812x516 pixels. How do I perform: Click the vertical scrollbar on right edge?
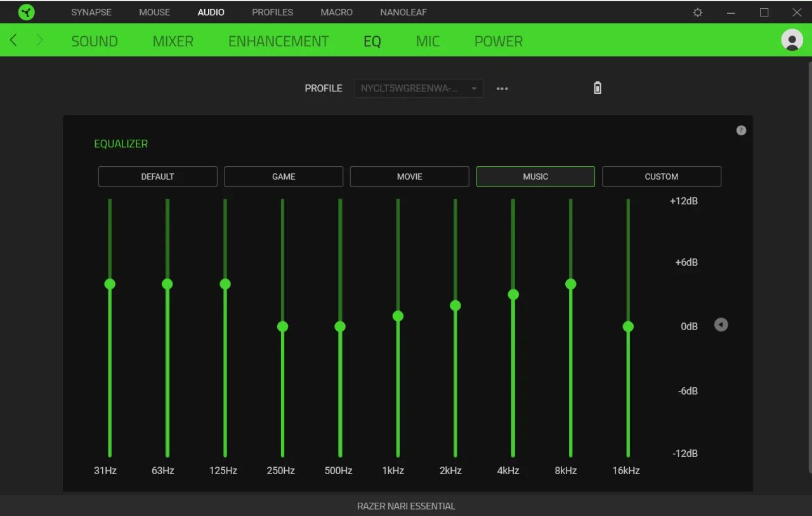pyautogui.click(x=809, y=267)
